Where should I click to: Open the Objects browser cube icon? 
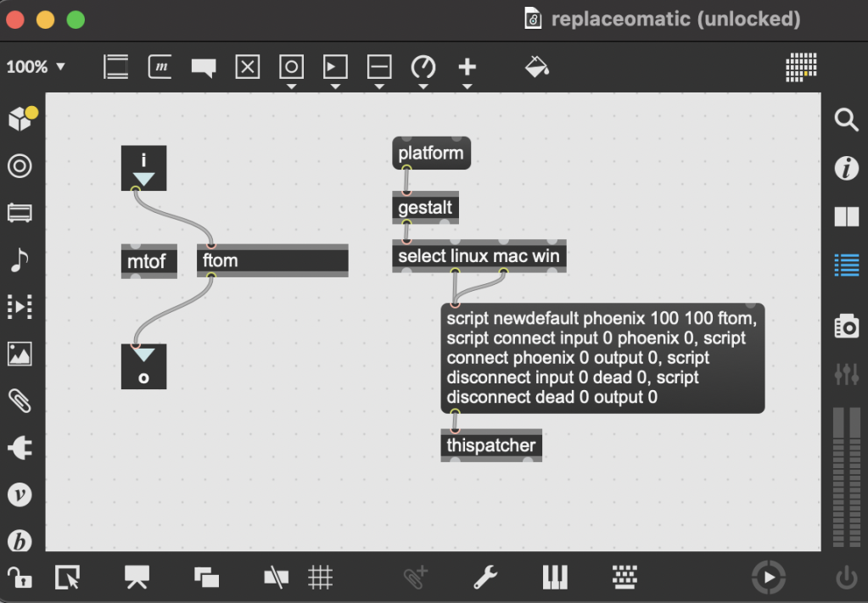(23, 118)
